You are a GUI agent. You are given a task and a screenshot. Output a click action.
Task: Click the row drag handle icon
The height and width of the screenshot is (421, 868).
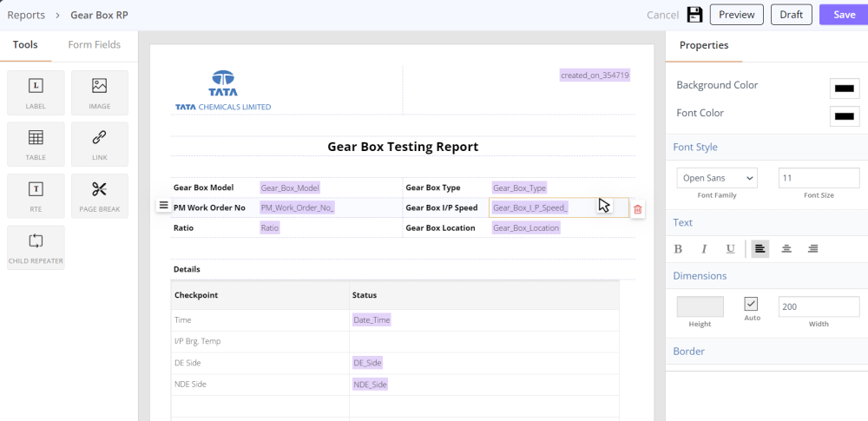click(163, 205)
